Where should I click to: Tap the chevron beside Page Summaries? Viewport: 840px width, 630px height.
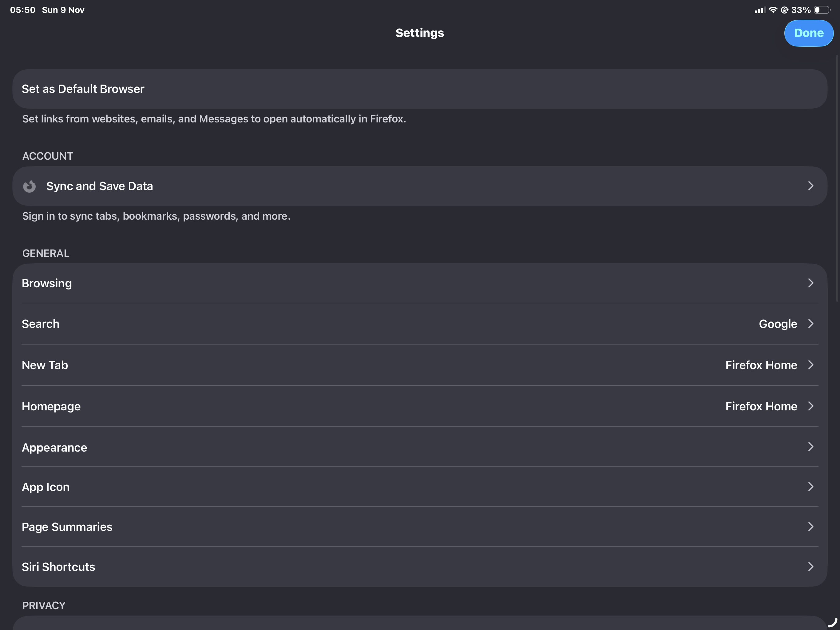click(x=810, y=527)
